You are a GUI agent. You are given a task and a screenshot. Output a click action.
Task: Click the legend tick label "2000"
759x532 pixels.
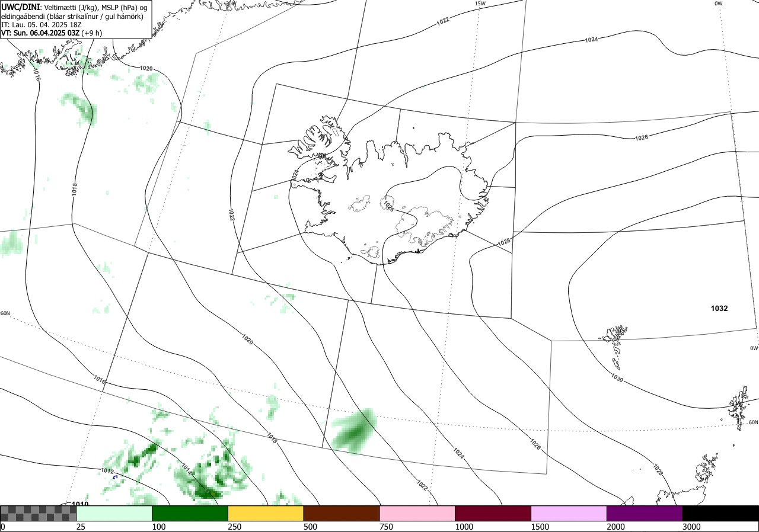[x=616, y=527]
